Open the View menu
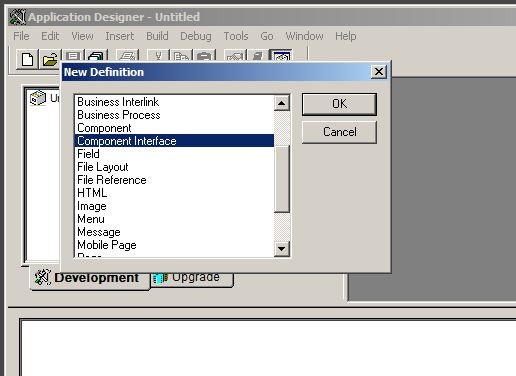This screenshot has width=516, height=376. coord(82,36)
